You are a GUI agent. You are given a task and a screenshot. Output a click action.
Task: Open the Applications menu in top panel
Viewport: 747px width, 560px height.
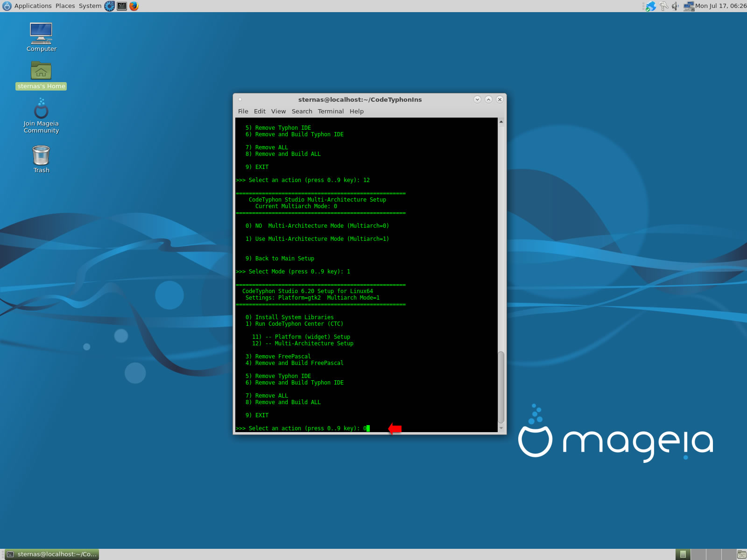tap(33, 6)
